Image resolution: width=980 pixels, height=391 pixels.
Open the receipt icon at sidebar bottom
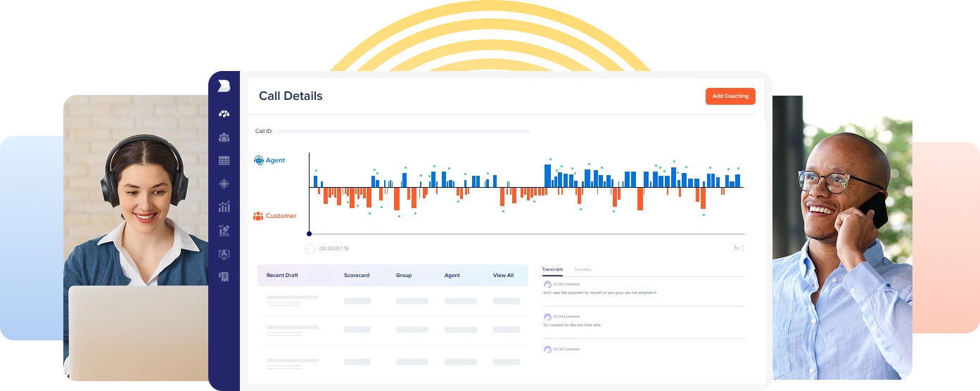click(224, 277)
